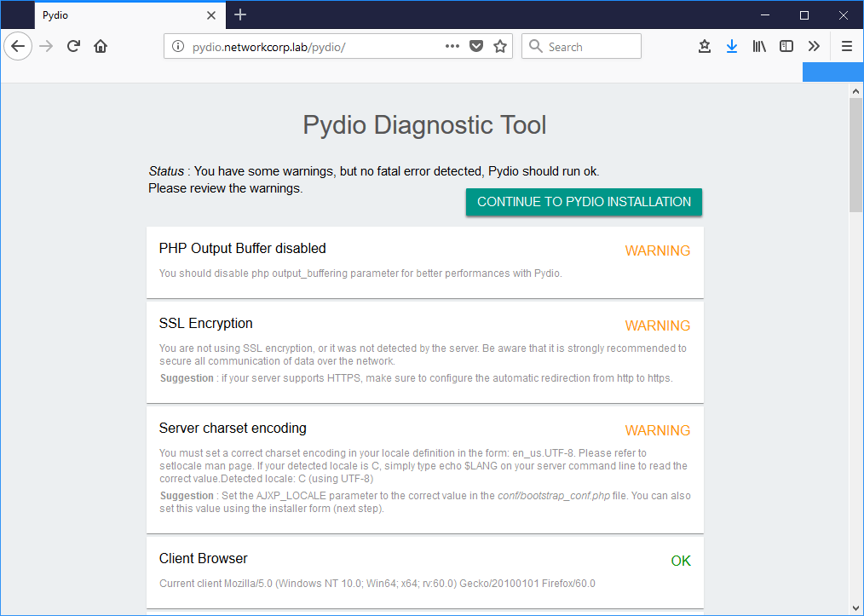Click the magnifier icon in search box
Screen dimensions: 864x616
pos(536,46)
